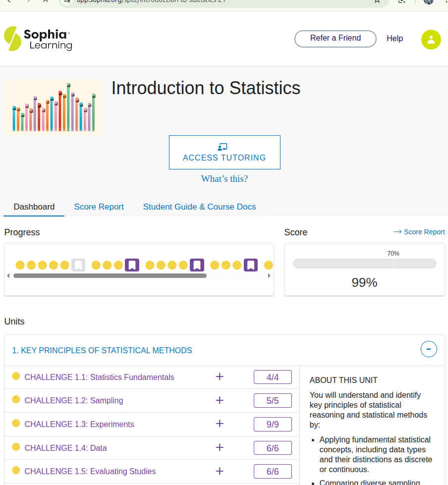
Task: Click the gray bookmark milestone in the progress tracker
Action: point(78,265)
